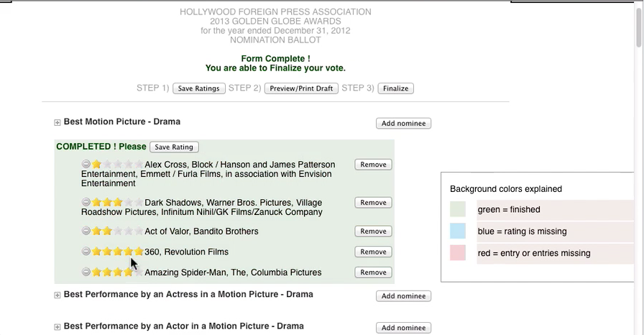Give Alex Cross five stars
This screenshot has width=644, height=335.
pos(139,165)
